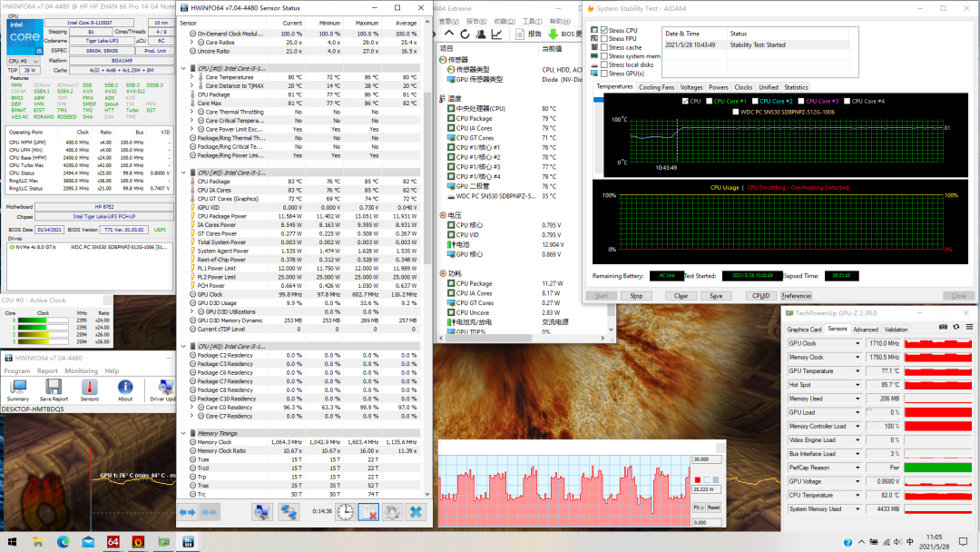Open the CPU #0 selector dropdown in HWiNFO
This screenshot has width=980, height=552.
(x=24, y=61)
